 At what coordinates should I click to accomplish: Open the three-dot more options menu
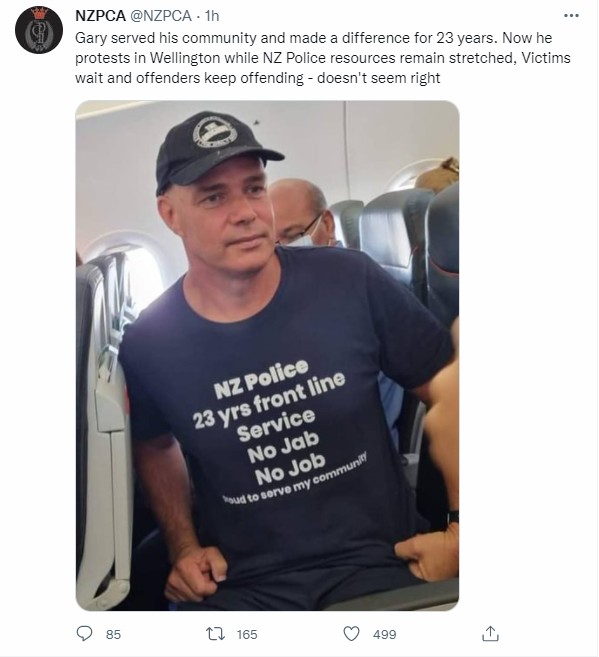(x=571, y=16)
